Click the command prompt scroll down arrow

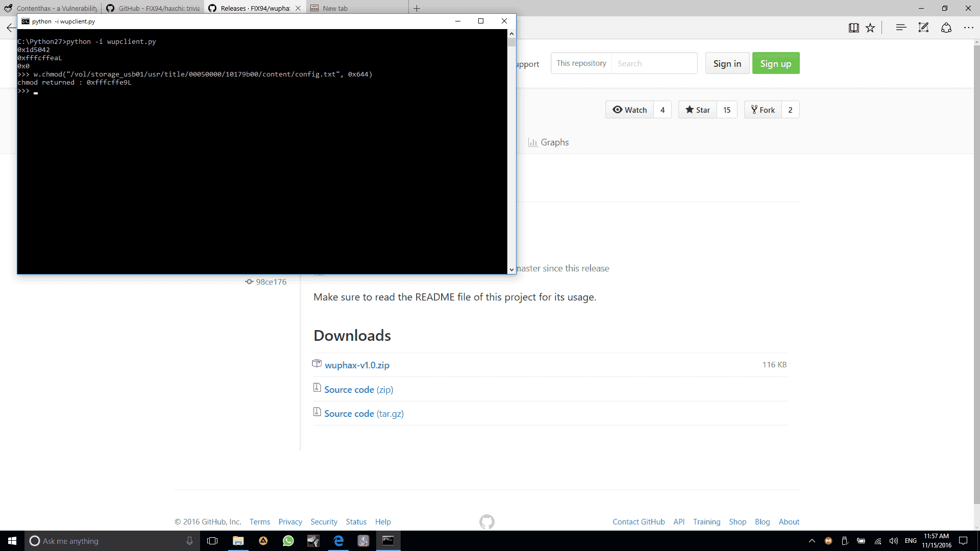(511, 269)
